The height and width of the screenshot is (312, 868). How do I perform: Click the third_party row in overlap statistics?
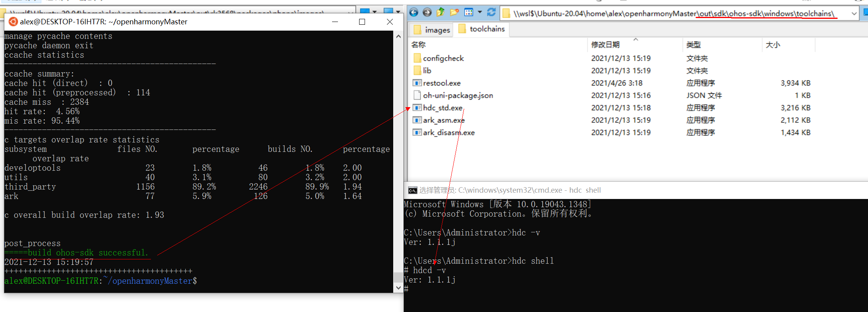click(183, 187)
